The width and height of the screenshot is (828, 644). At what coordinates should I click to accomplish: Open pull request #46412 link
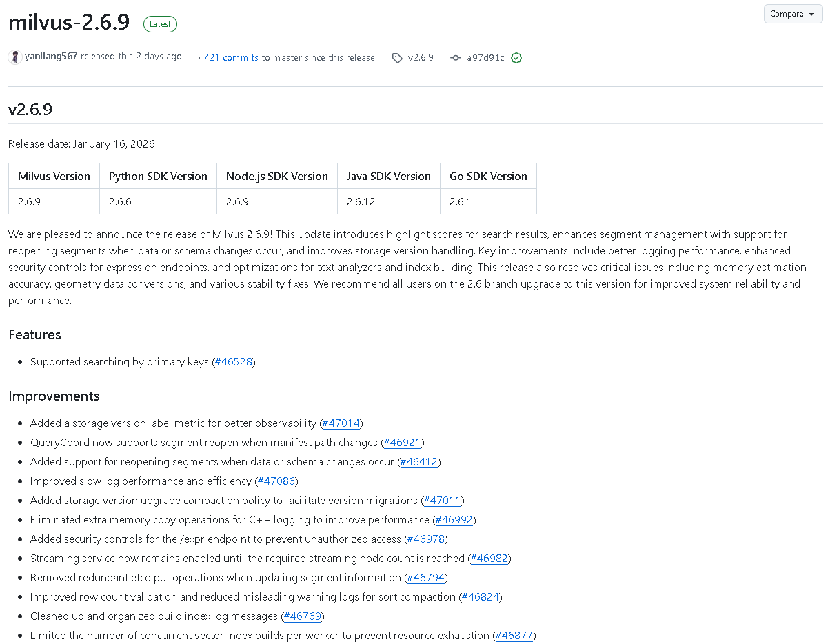point(418,462)
